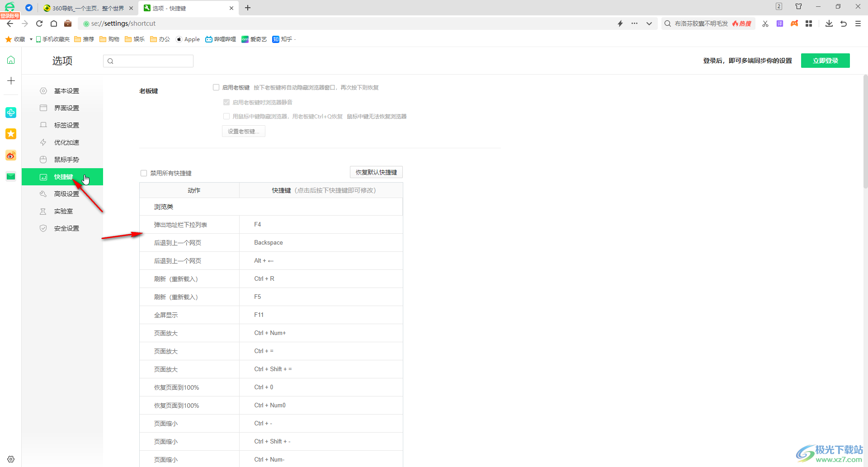Open the hamburger main menu

point(858,24)
